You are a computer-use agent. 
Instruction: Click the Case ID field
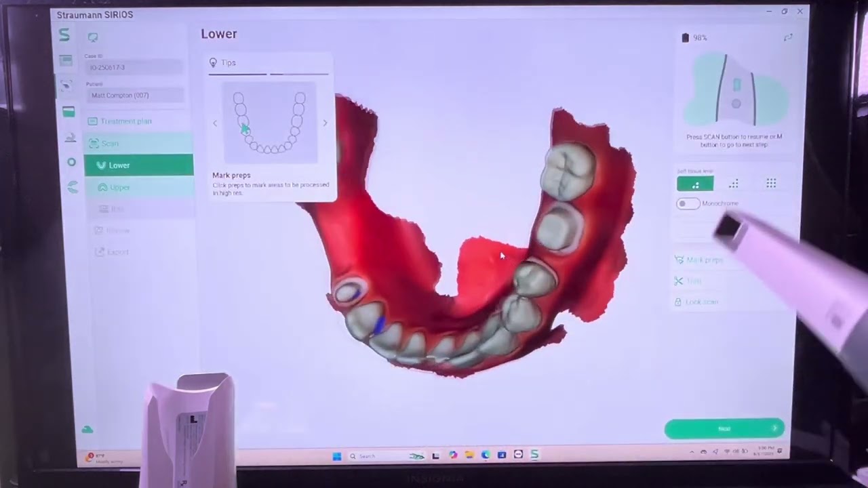[134, 67]
